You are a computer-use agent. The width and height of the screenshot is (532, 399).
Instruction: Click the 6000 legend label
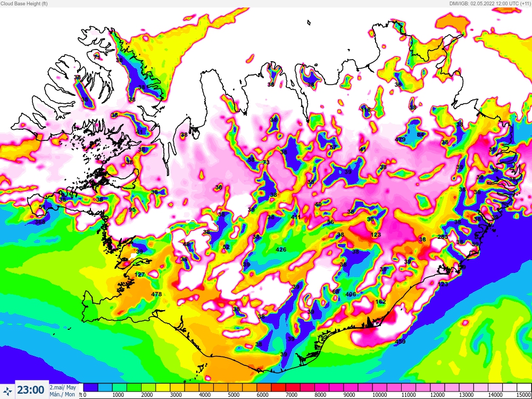coord(262,395)
